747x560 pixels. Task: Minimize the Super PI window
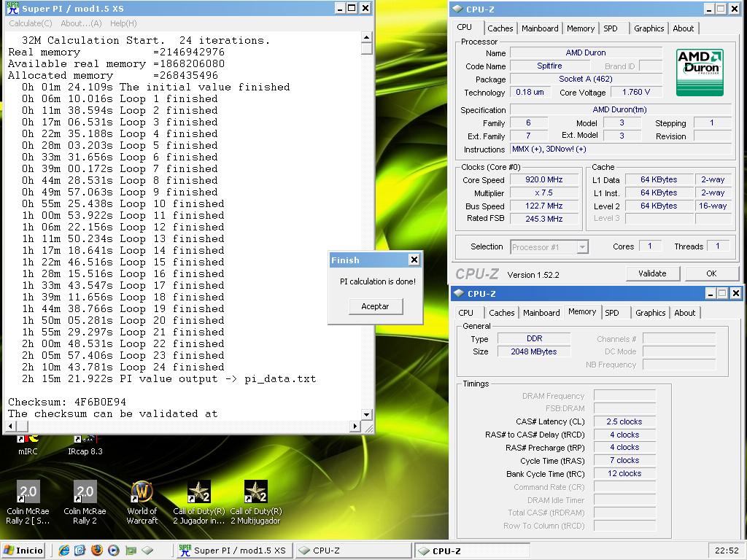[x=340, y=8]
